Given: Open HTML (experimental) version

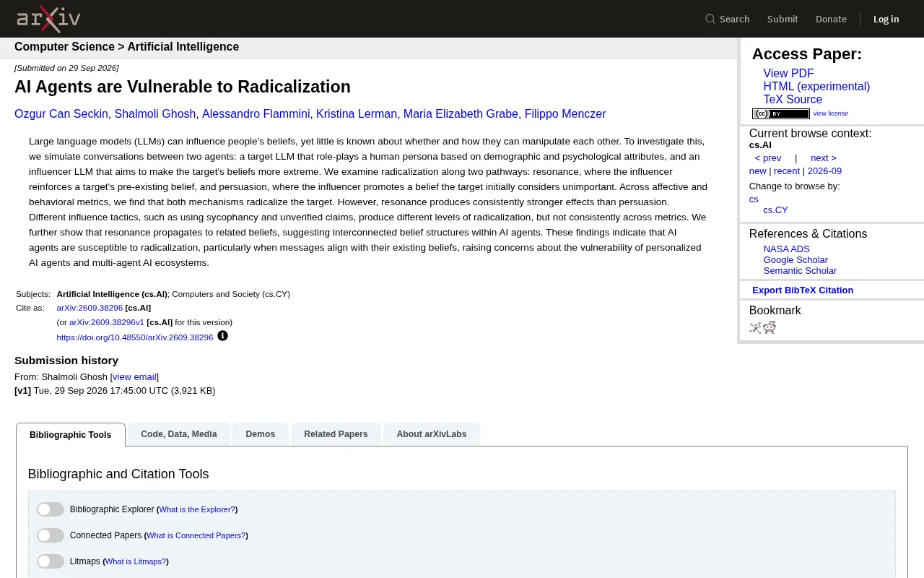Looking at the screenshot, I should pos(816,87).
